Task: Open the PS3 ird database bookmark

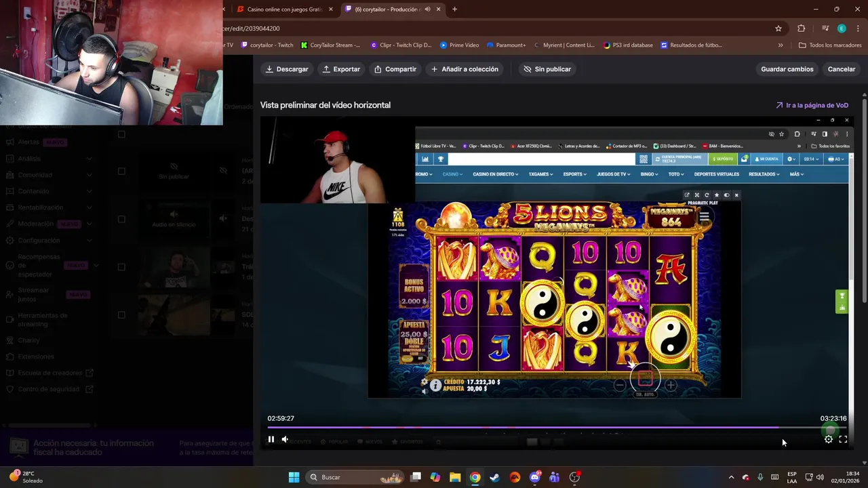Action: [x=628, y=45]
